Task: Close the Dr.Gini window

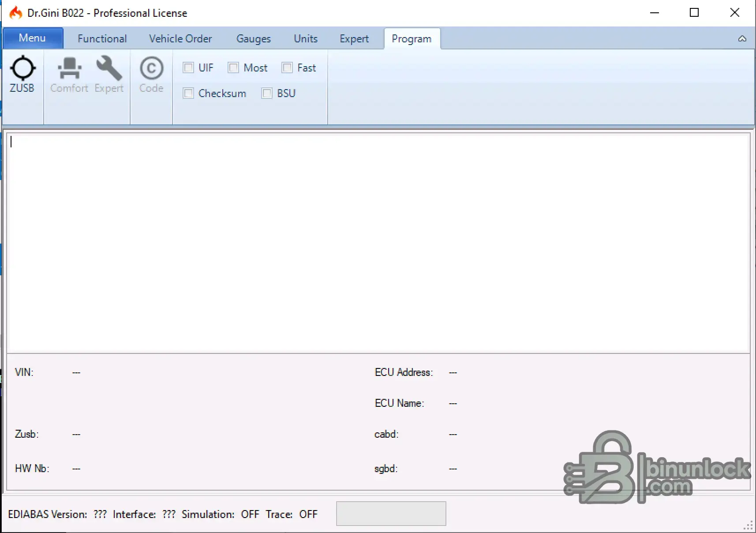Action: [x=735, y=13]
